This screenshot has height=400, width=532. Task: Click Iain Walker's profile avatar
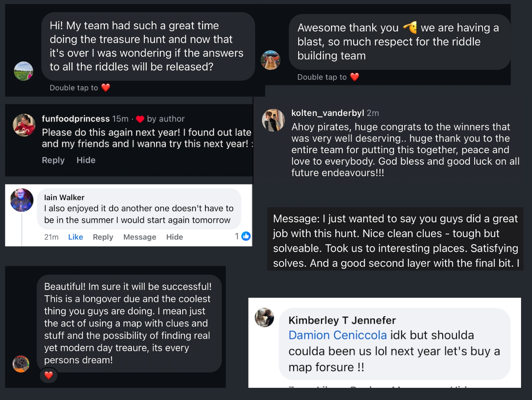click(x=22, y=200)
